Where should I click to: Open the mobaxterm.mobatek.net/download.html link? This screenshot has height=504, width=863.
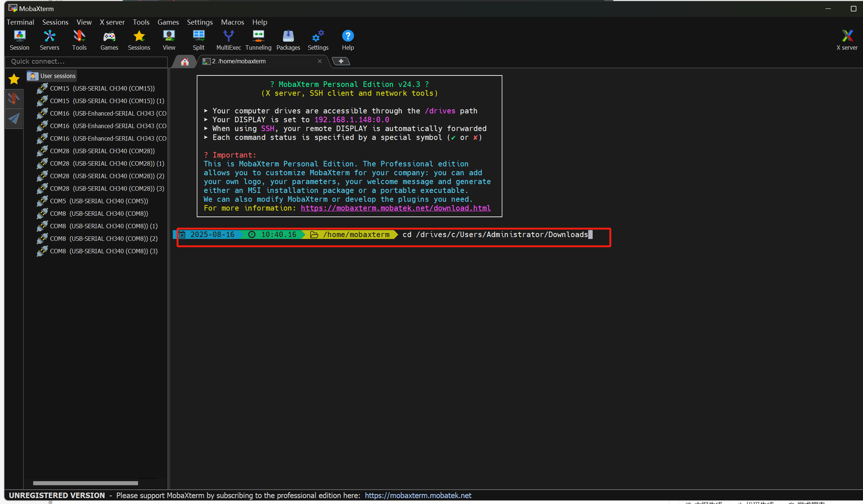pos(396,208)
